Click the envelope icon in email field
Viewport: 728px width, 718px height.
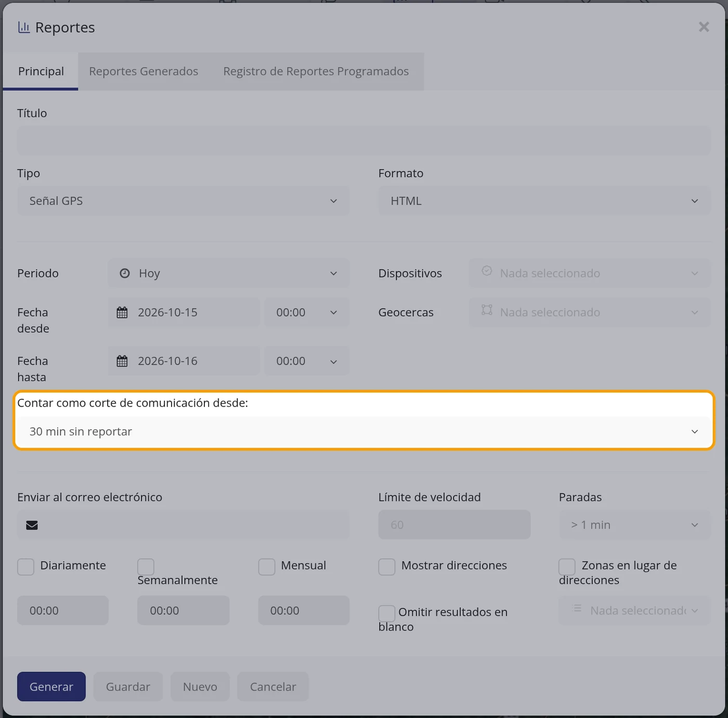[x=32, y=525]
